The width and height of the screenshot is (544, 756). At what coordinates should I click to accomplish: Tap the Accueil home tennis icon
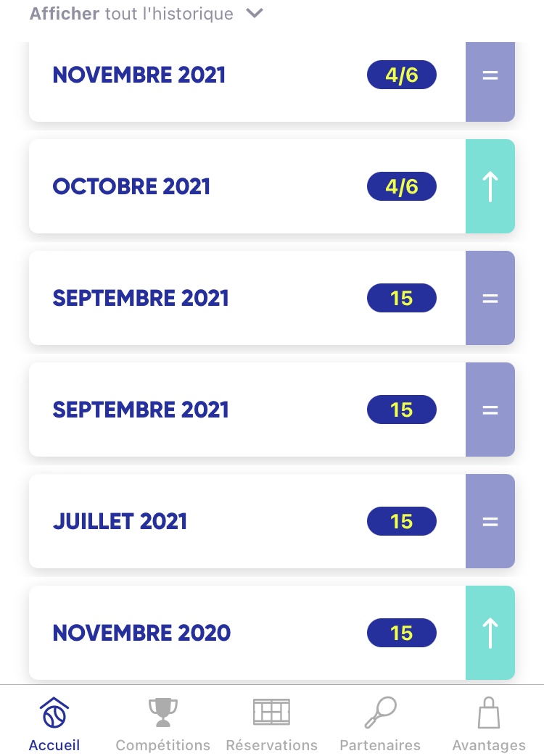[x=54, y=713]
